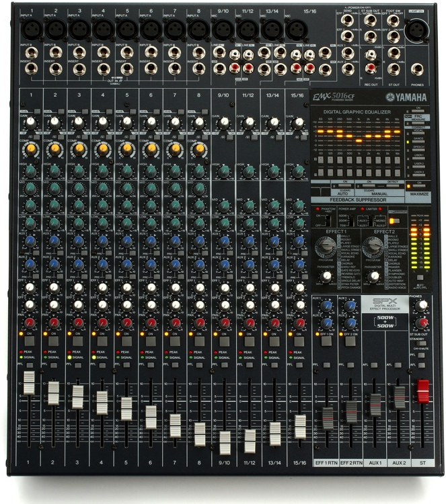
Task: Click channel 7 red PAN knob
Action: coord(175,323)
